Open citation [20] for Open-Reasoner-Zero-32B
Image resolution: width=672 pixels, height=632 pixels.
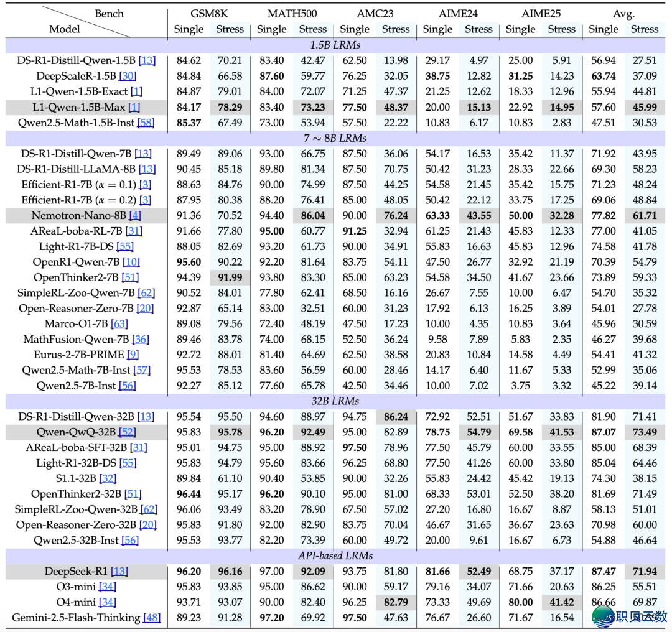pyautogui.click(x=148, y=525)
